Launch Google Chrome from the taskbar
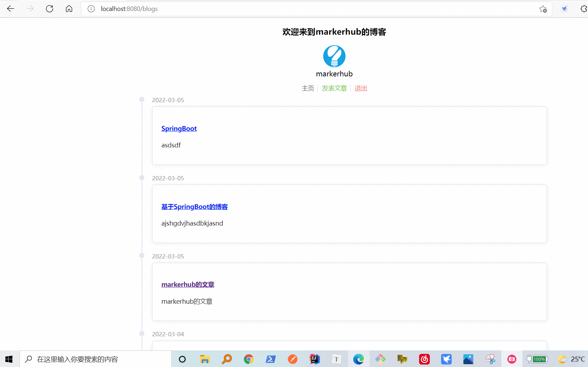The width and height of the screenshot is (588, 367). [249, 359]
